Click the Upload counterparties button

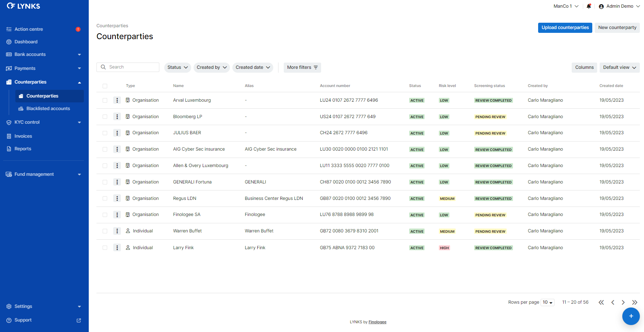point(565,28)
